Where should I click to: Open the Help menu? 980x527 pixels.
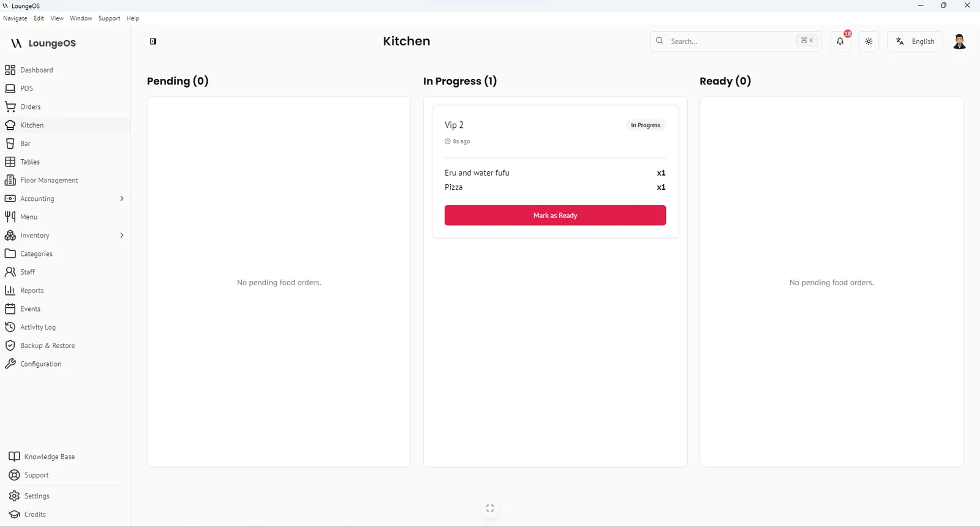[133, 18]
